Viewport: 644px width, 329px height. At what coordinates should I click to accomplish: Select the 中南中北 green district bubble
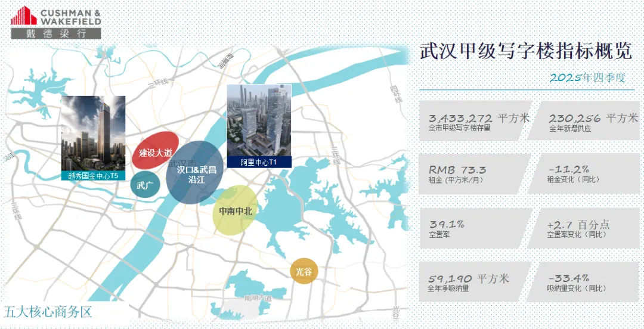236,210
